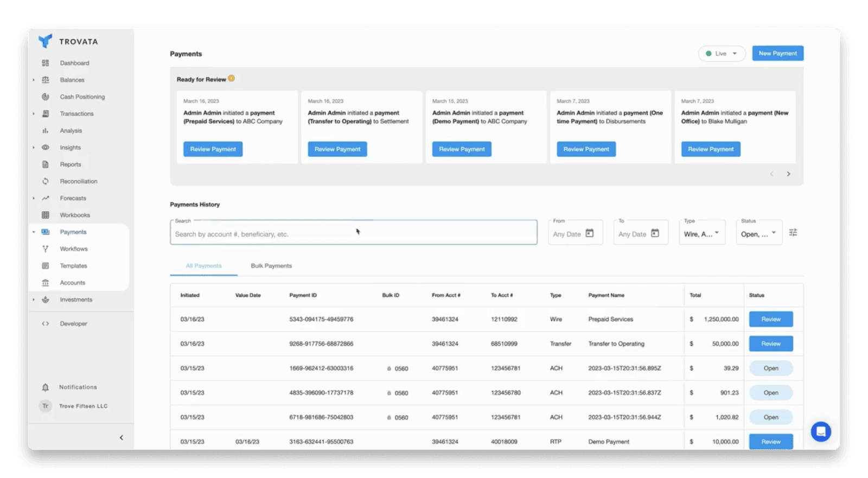Expand the Balances sidebar section arrow
The image size is (868, 478).
[34, 80]
